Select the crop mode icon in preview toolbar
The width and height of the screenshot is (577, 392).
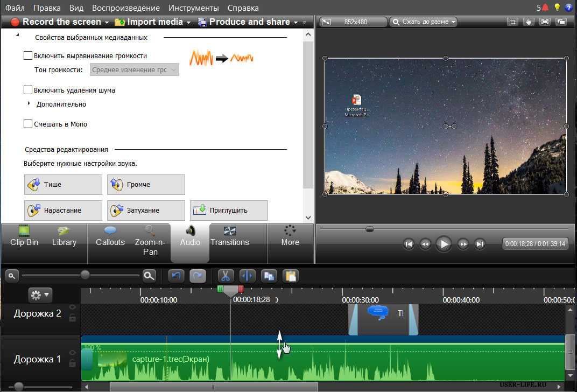(x=512, y=22)
